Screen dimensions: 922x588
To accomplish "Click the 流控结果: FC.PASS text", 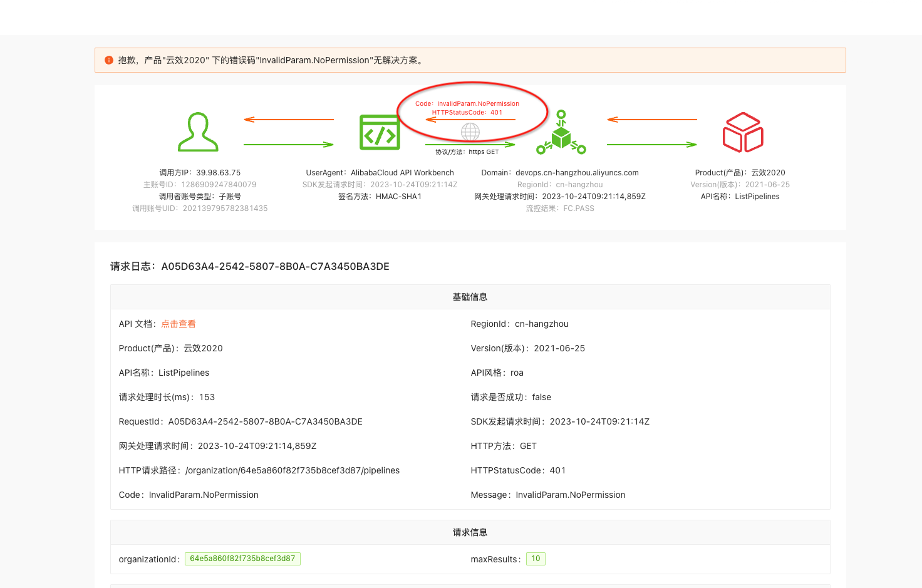I will 560,209.
